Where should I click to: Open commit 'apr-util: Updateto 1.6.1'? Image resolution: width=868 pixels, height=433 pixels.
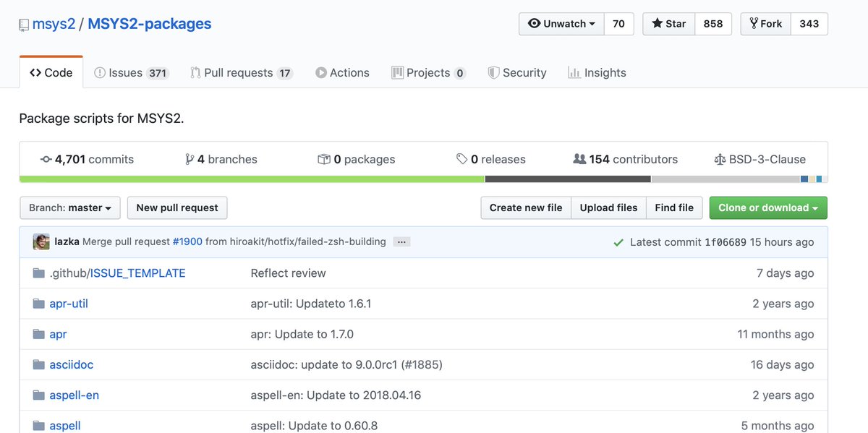311,304
